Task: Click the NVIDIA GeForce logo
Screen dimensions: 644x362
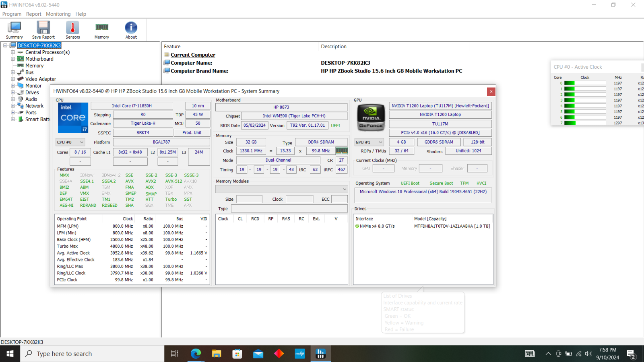Action: coord(371,117)
